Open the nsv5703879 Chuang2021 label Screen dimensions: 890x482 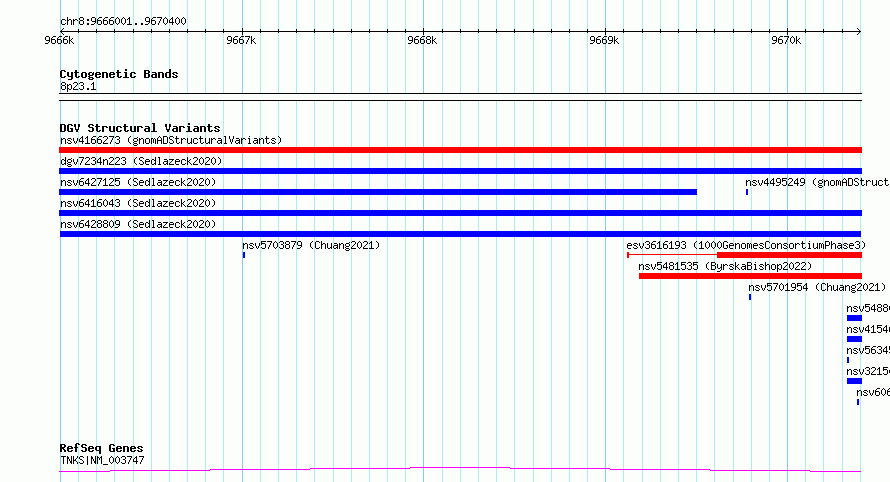coord(311,245)
